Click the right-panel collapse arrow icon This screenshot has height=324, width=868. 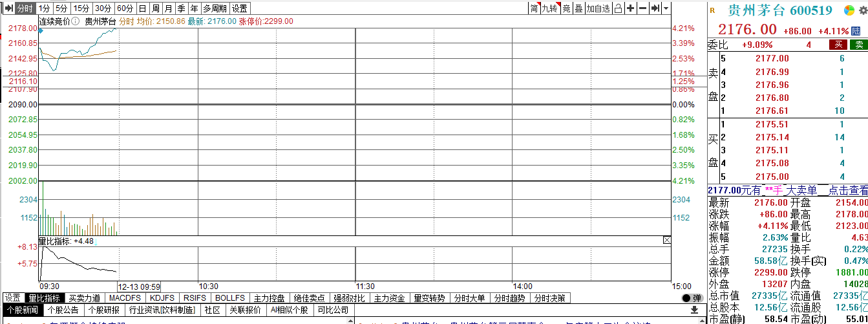[656, 8]
